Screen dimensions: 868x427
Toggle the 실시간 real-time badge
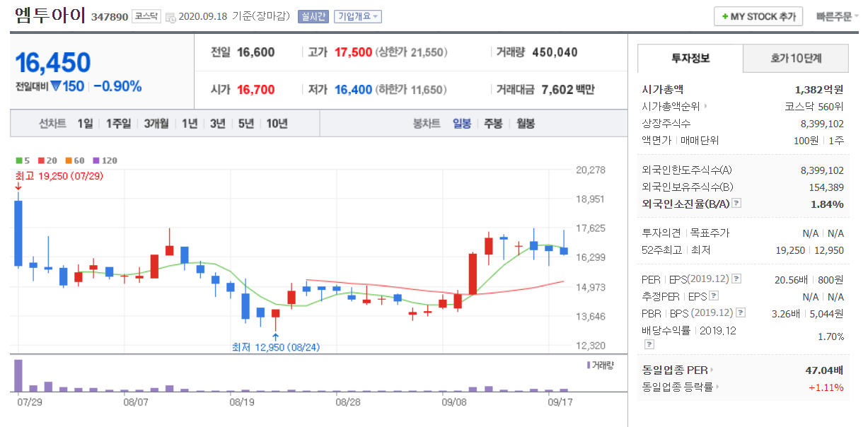tap(313, 16)
